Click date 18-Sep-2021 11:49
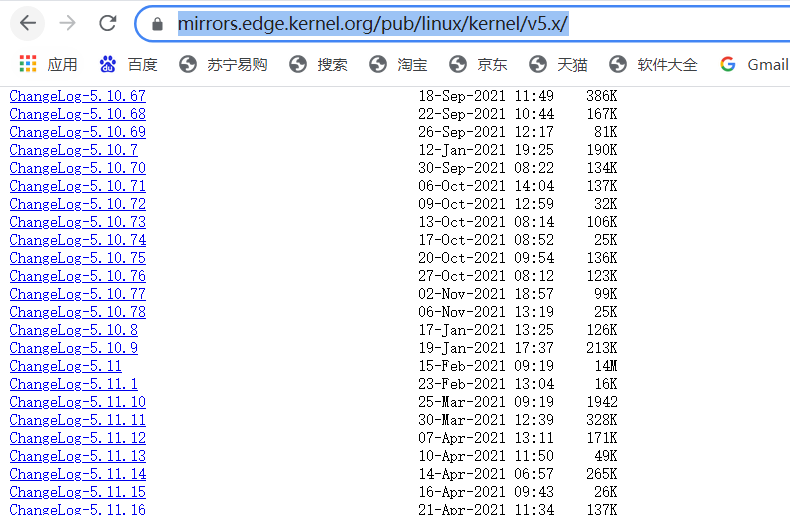 coord(486,96)
